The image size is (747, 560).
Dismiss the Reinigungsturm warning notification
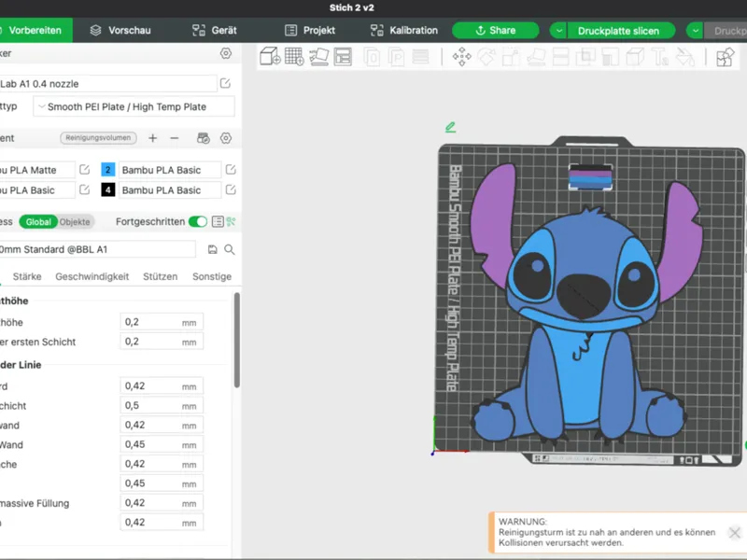[x=735, y=532]
